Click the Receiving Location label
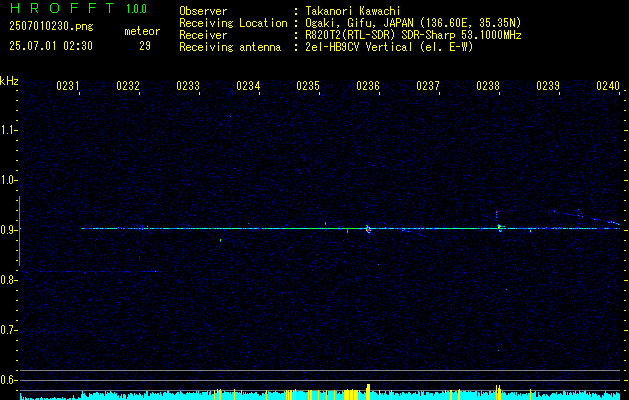 [x=233, y=23]
